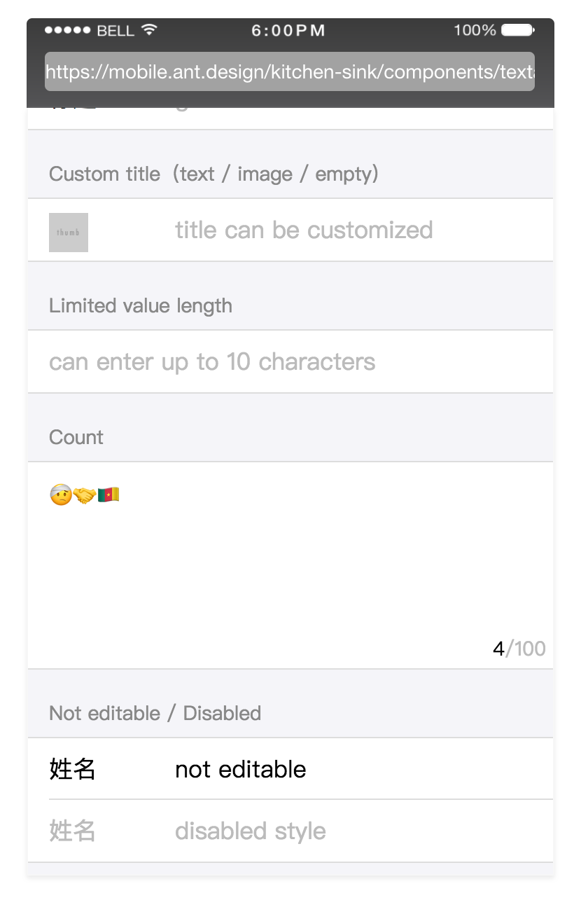The height and width of the screenshot is (919, 588).
Task: Click the URL address bar
Action: click(289, 71)
